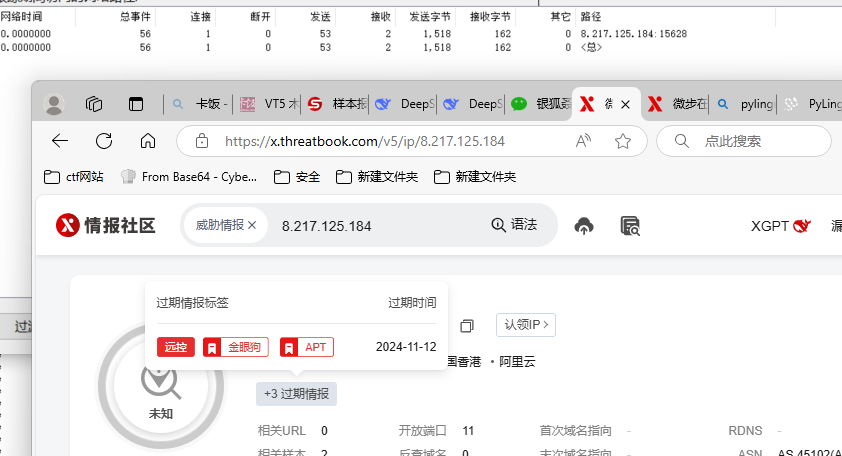
Task: Select the <总> total row
Action: 591,47
